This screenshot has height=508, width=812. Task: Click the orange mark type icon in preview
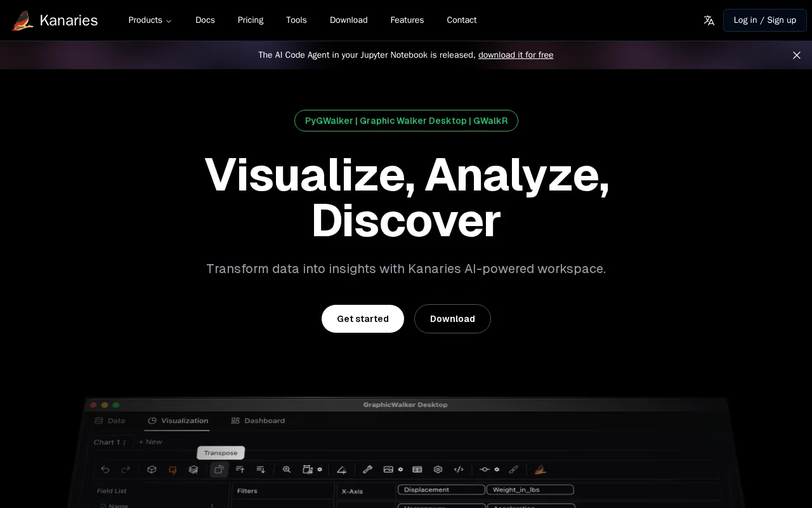173,470
